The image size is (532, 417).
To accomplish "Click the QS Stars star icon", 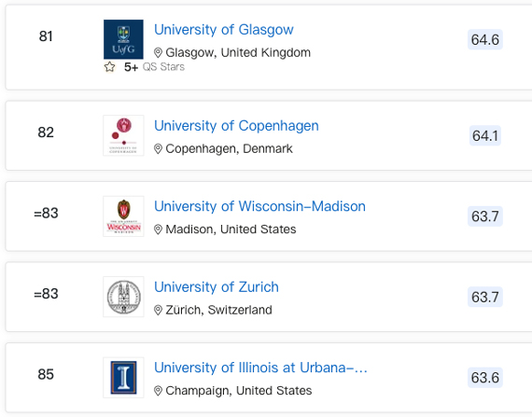I will 109,67.
